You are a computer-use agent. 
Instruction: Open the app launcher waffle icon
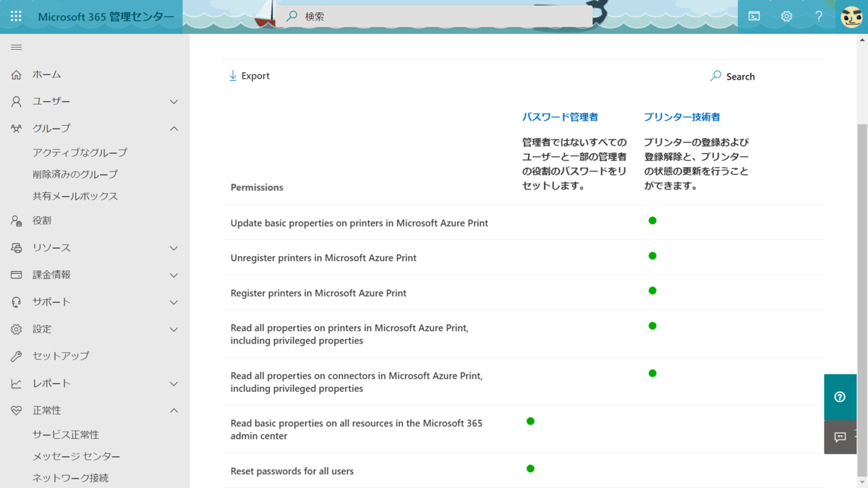pyautogui.click(x=16, y=16)
